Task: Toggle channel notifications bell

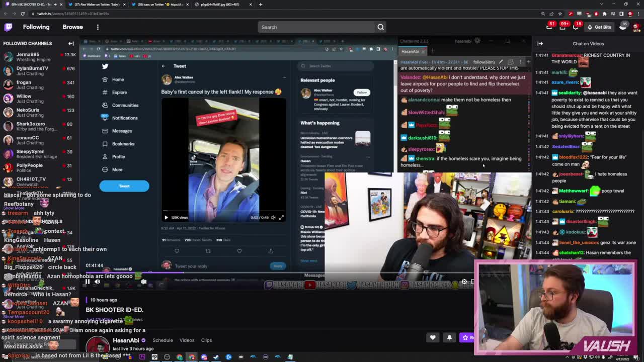Action: click(x=449, y=338)
